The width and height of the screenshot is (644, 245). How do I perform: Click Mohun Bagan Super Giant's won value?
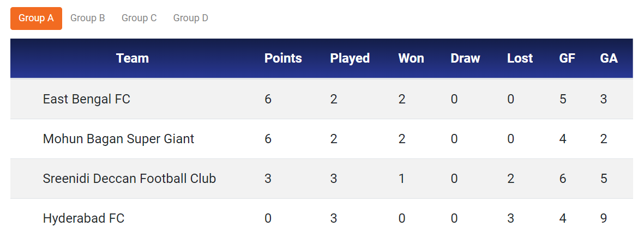pos(402,139)
